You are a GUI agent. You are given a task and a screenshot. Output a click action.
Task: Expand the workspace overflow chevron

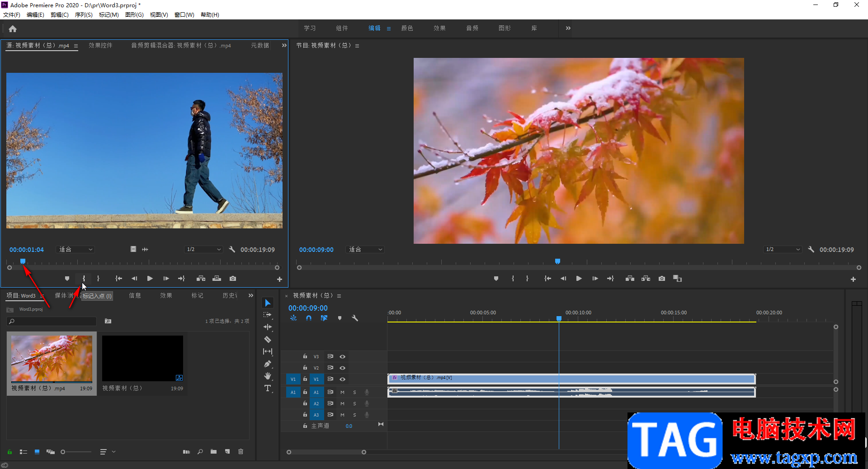(568, 28)
